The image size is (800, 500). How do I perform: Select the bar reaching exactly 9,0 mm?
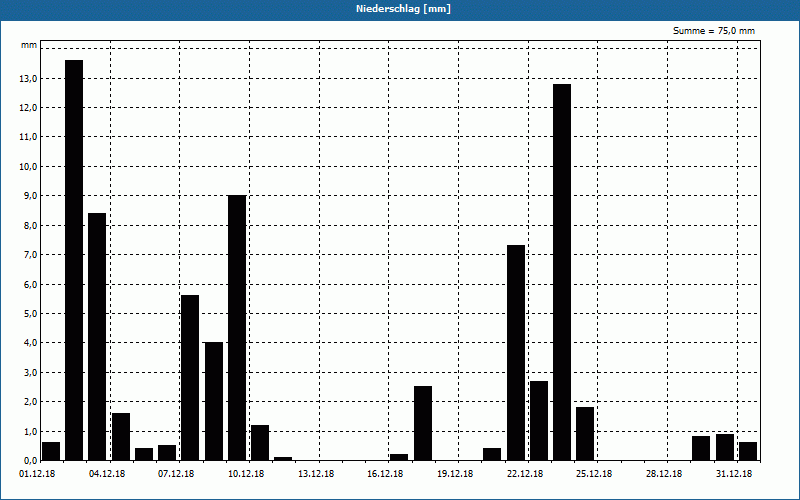(237, 328)
